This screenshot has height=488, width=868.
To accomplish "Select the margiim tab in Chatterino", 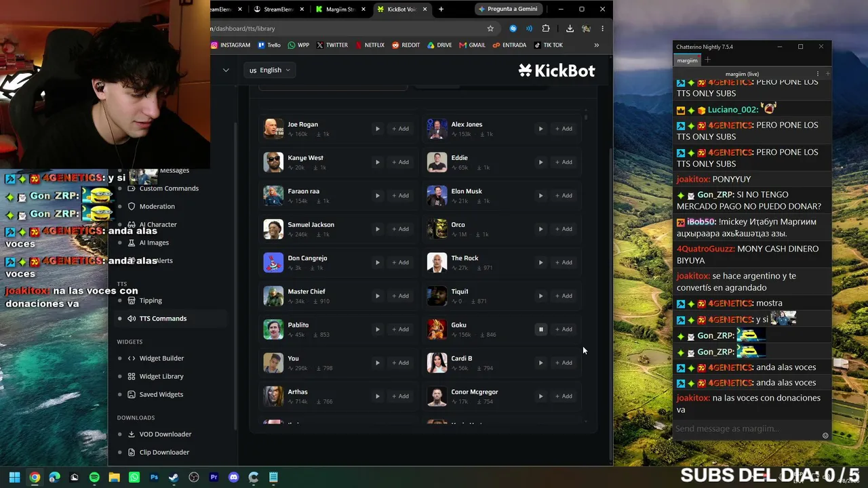I will click(x=687, y=60).
